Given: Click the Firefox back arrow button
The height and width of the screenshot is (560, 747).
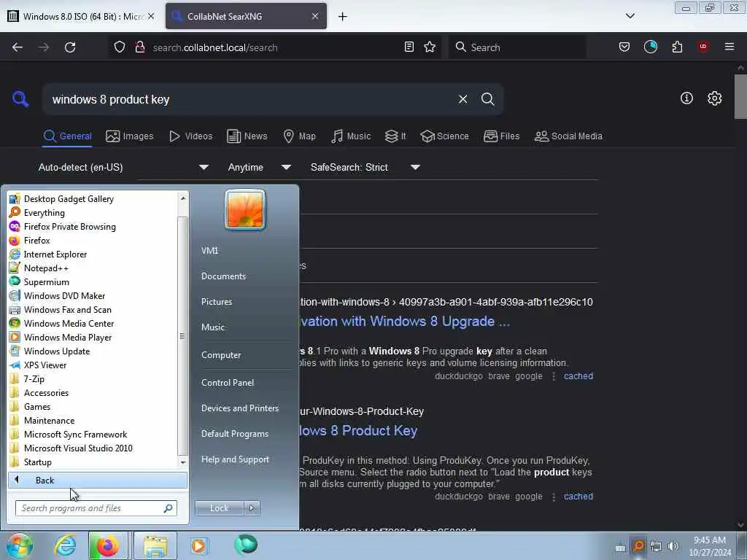Looking at the screenshot, I should (x=18, y=47).
